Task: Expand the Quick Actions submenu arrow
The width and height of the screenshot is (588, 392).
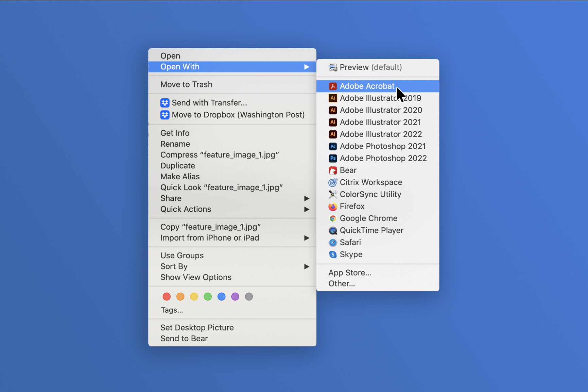Action: [306, 209]
